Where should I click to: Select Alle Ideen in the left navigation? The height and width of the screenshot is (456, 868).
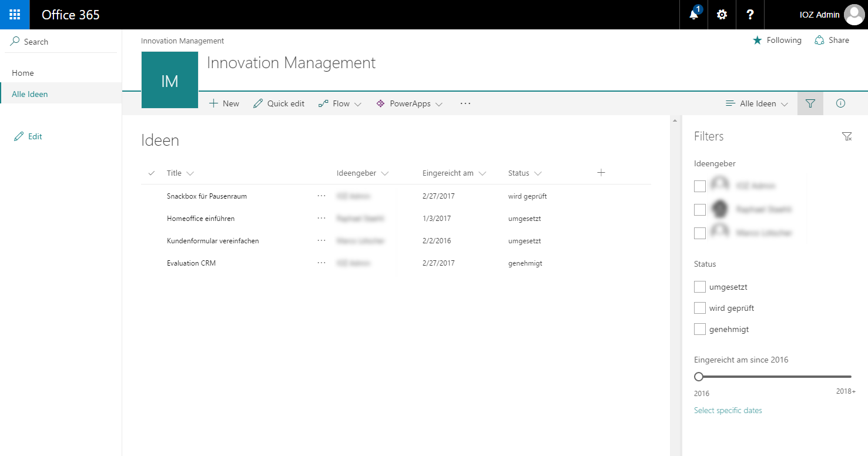(x=30, y=94)
